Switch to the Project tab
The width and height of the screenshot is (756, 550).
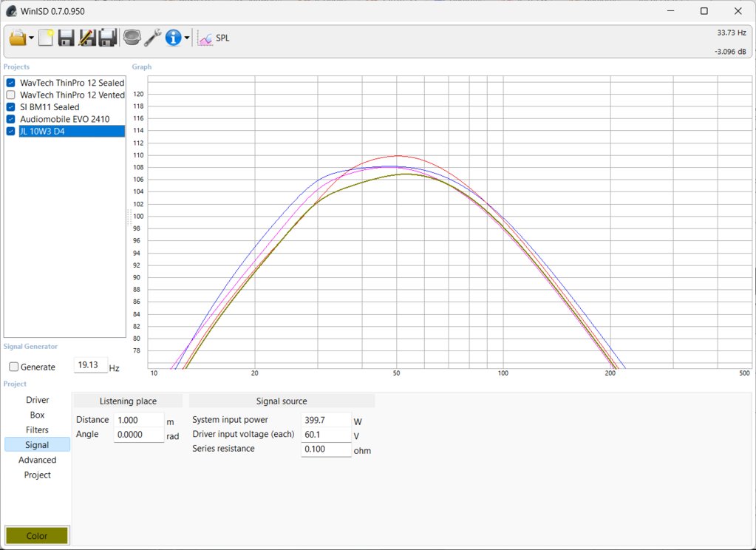[38, 475]
